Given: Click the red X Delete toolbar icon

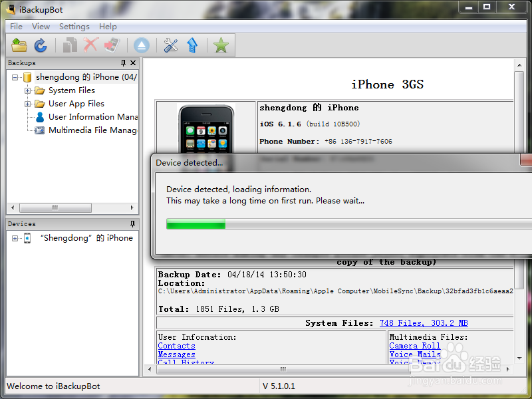Looking at the screenshot, I should [x=91, y=45].
